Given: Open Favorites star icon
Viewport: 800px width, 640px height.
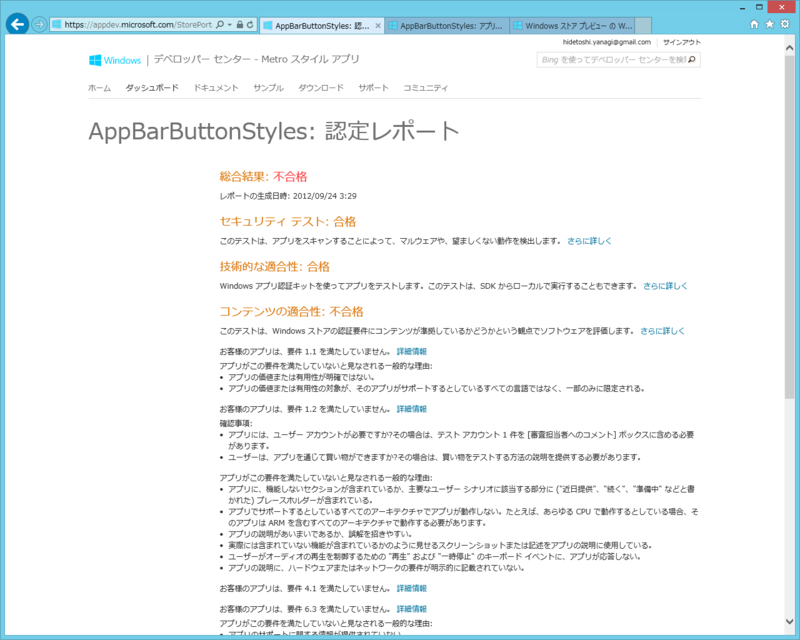Looking at the screenshot, I should pos(769,24).
